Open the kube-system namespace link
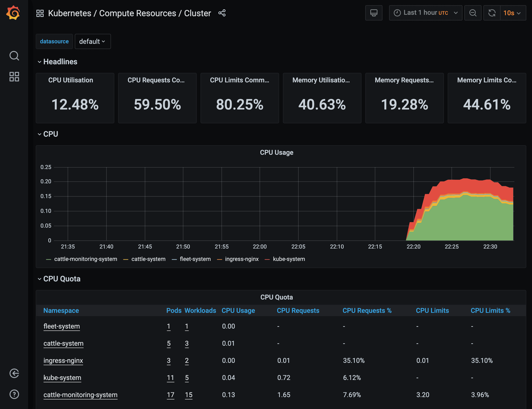This screenshot has width=532, height=409. click(62, 378)
